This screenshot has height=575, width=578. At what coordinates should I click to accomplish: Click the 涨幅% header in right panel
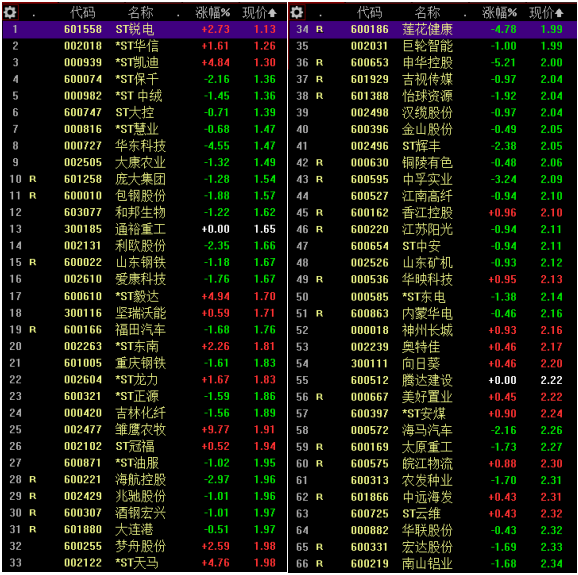[499, 13]
